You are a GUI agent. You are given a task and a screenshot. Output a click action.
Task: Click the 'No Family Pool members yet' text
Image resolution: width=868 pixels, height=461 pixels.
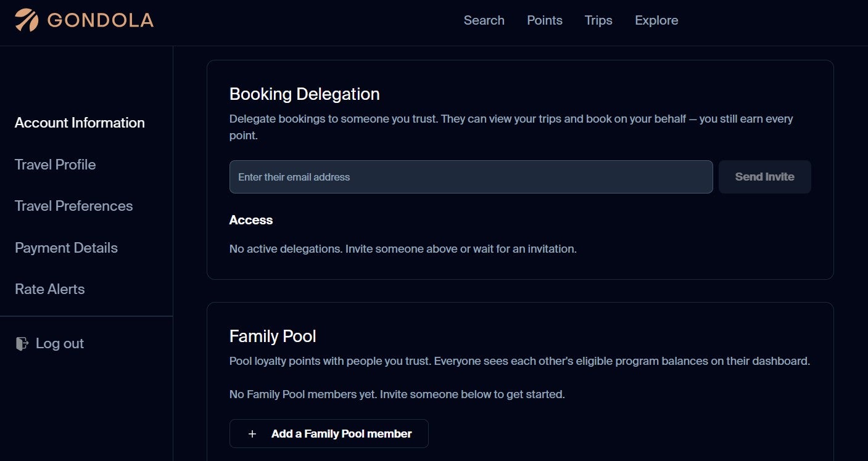tap(397, 394)
